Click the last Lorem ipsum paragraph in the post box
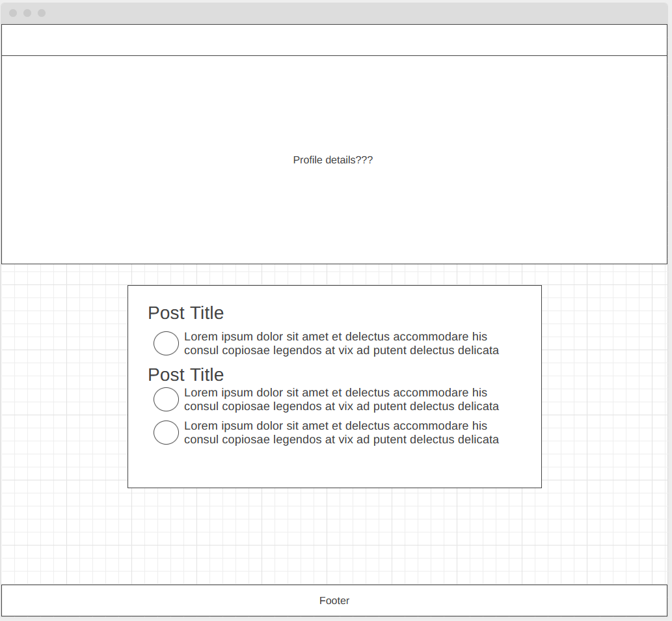The height and width of the screenshot is (621, 672). coord(342,432)
